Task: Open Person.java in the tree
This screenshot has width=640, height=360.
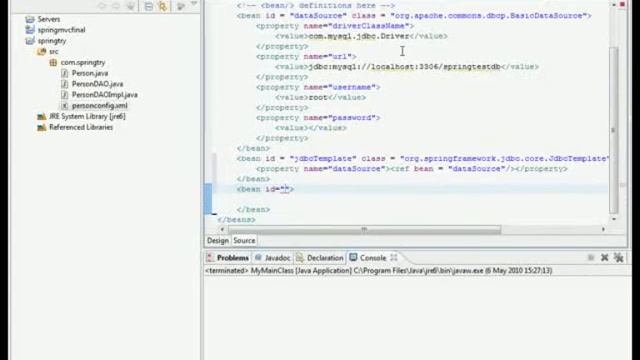Action: (90, 73)
